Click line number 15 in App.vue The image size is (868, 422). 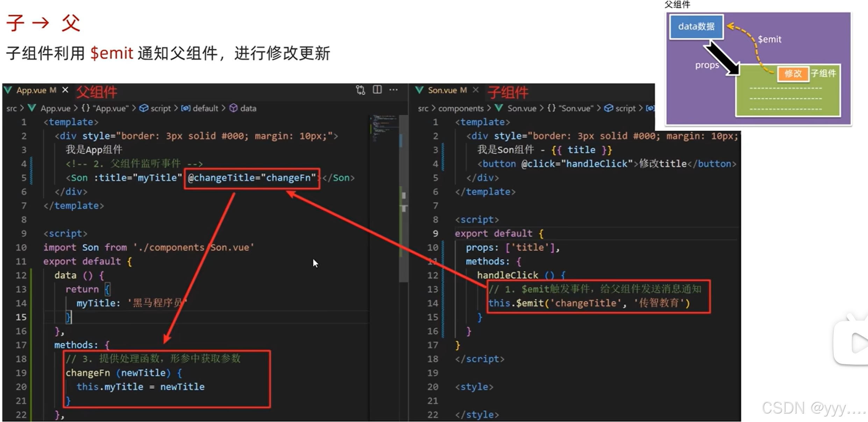pyautogui.click(x=21, y=317)
